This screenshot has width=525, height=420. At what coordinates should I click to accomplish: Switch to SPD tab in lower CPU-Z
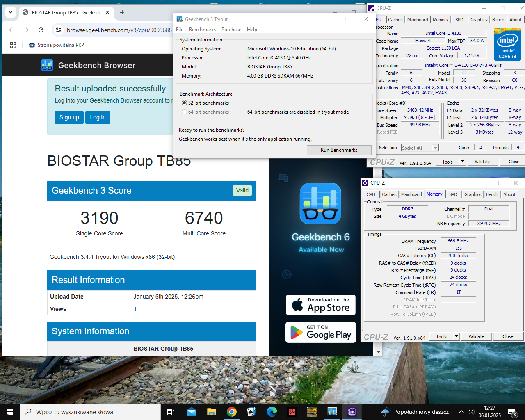(x=453, y=194)
